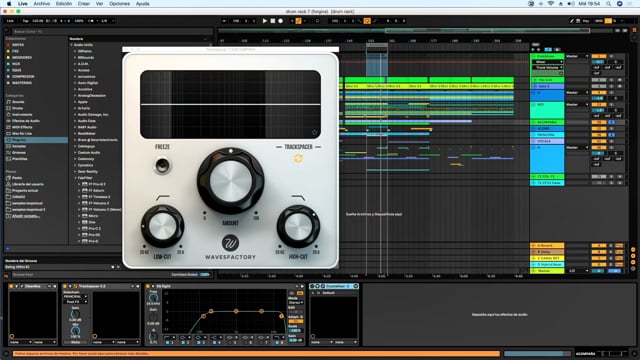Select Pro-C 2 plug-in
640x360 pixels.
[94, 229]
